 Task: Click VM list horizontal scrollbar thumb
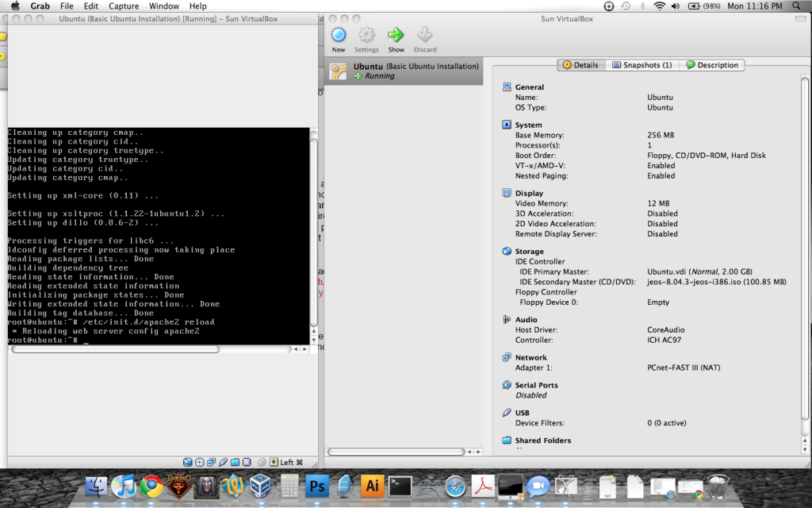point(396,452)
